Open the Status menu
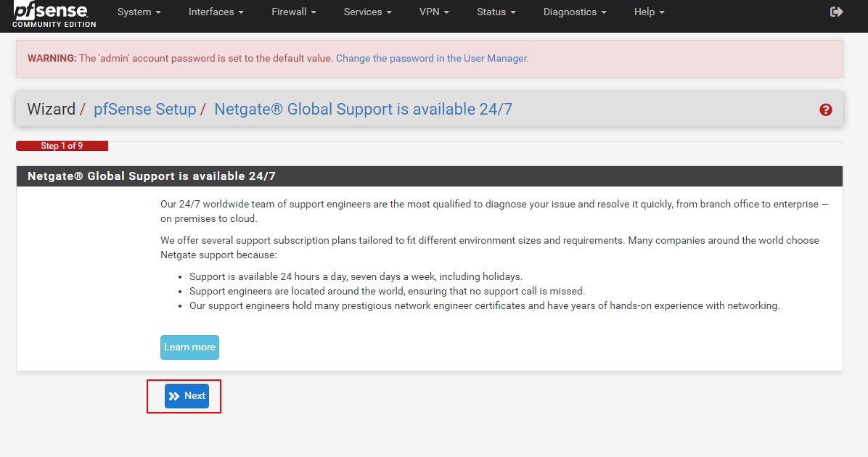 pos(496,12)
